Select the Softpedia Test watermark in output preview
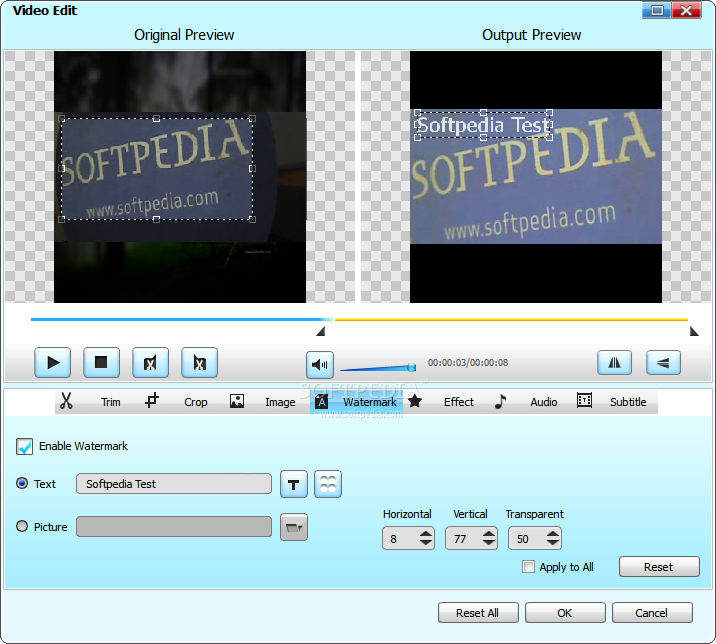Image resolution: width=716 pixels, height=644 pixels. 483,125
